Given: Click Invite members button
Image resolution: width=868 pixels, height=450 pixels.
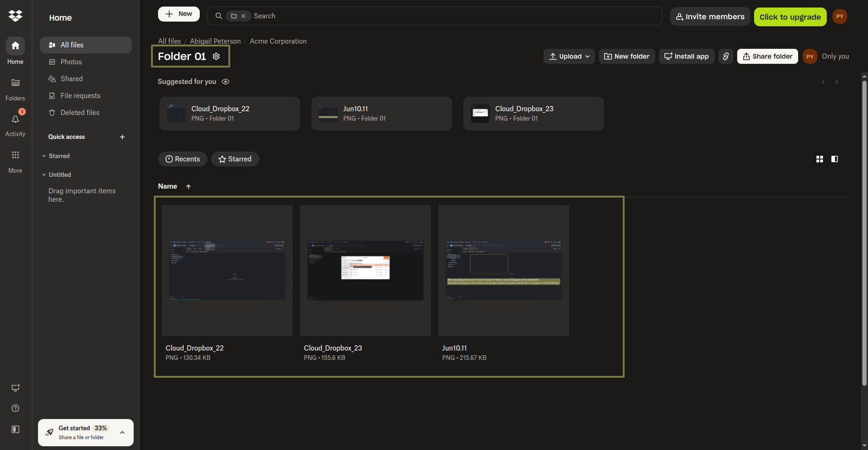Looking at the screenshot, I should pyautogui.click(x=710, y=16).
